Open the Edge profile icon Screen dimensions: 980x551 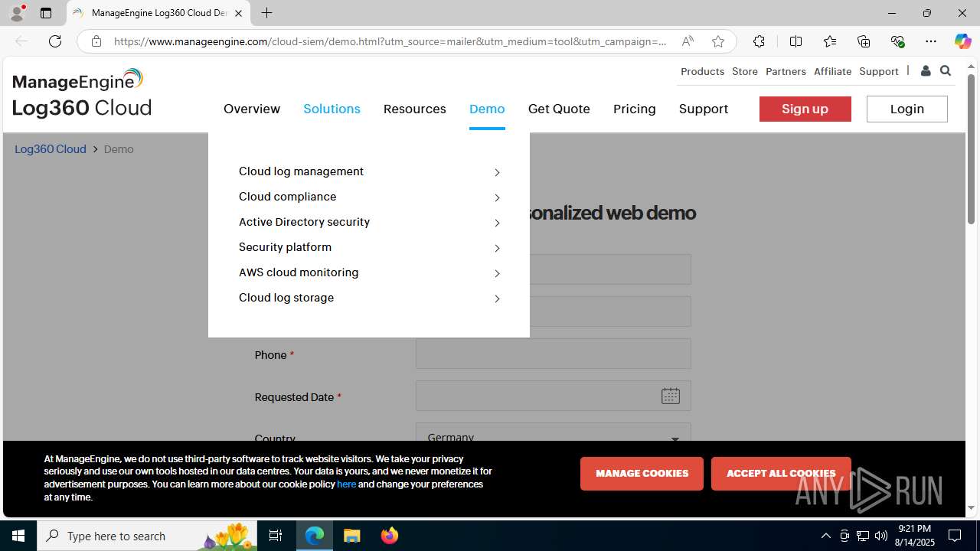17,13
